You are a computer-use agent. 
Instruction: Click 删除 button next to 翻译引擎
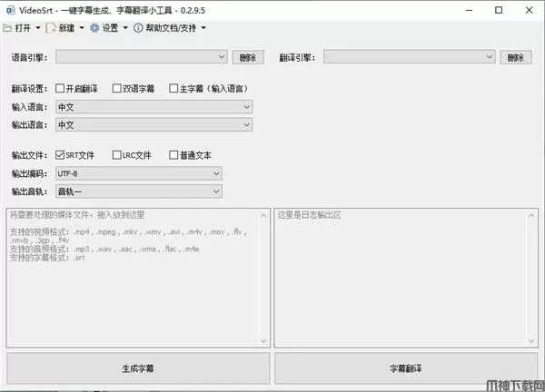pyautogui.click(x=516, y=58)
